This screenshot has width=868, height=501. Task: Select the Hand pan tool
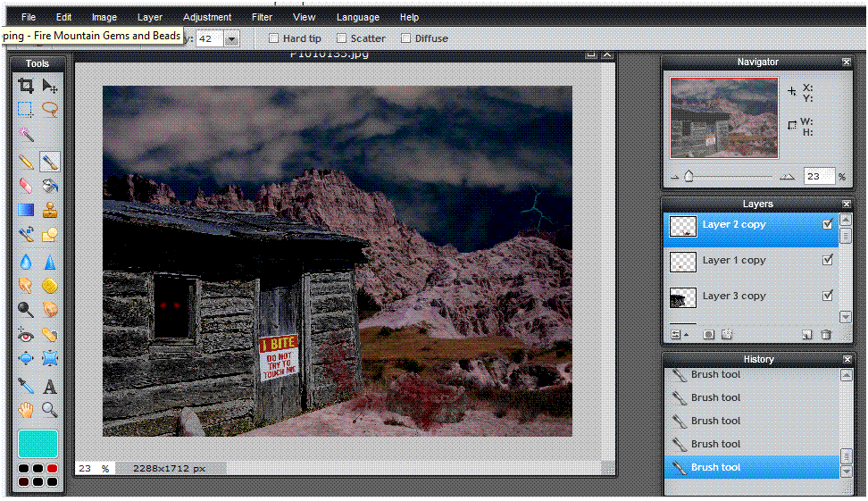(26, 411)
